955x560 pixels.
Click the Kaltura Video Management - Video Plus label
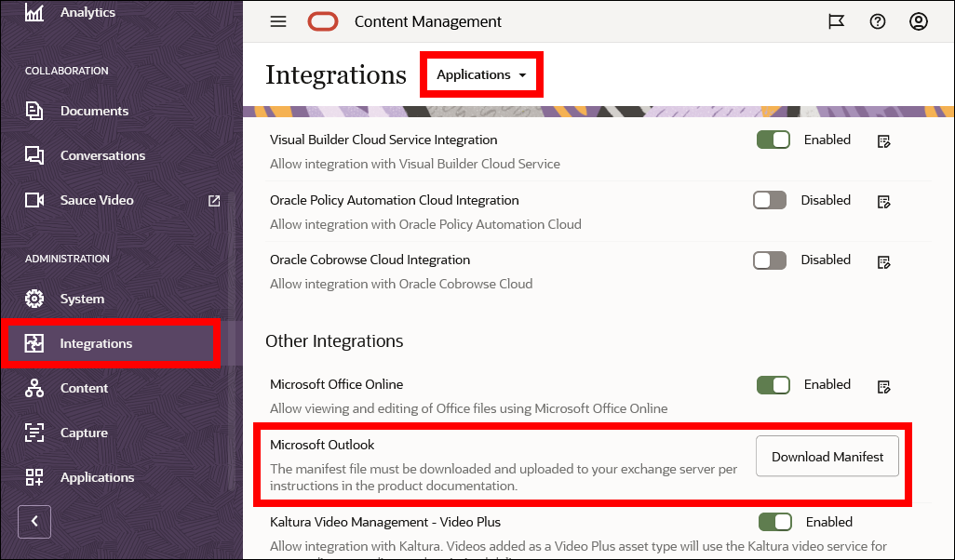click(385, 522)
